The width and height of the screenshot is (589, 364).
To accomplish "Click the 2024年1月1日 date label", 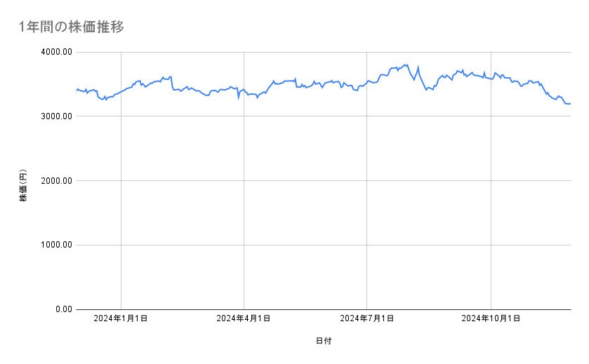I will (x=121, y=318).
